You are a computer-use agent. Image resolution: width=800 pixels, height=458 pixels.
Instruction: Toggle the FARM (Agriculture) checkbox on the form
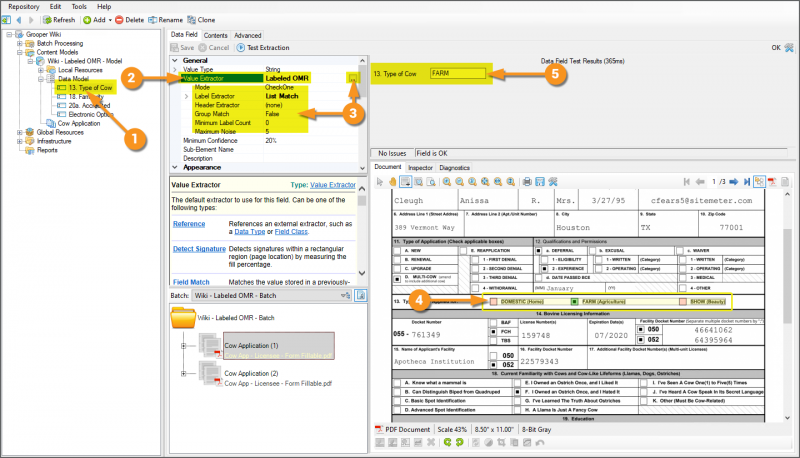[x=574, y=301]
